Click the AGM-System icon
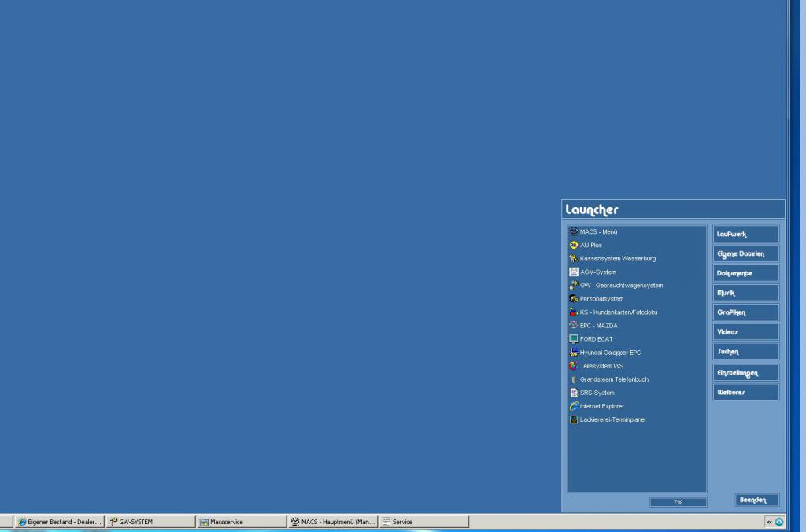The image size is (806, 532). point(574,272)
